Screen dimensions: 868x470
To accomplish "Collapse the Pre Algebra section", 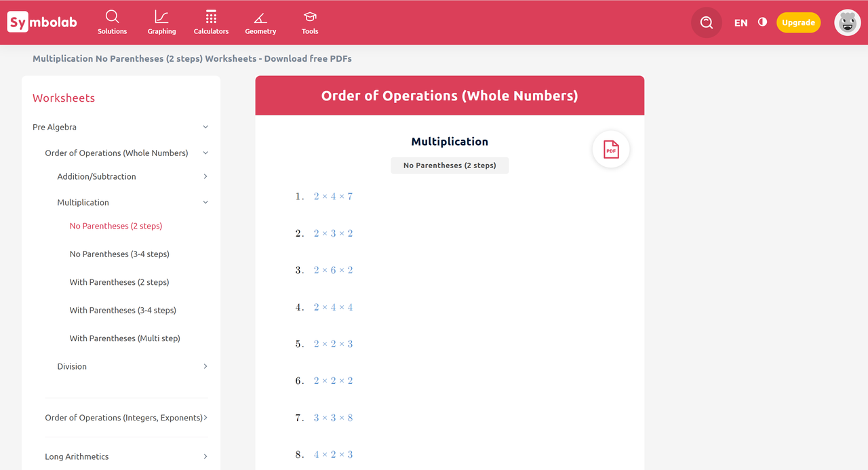I will tap(205, 127).
